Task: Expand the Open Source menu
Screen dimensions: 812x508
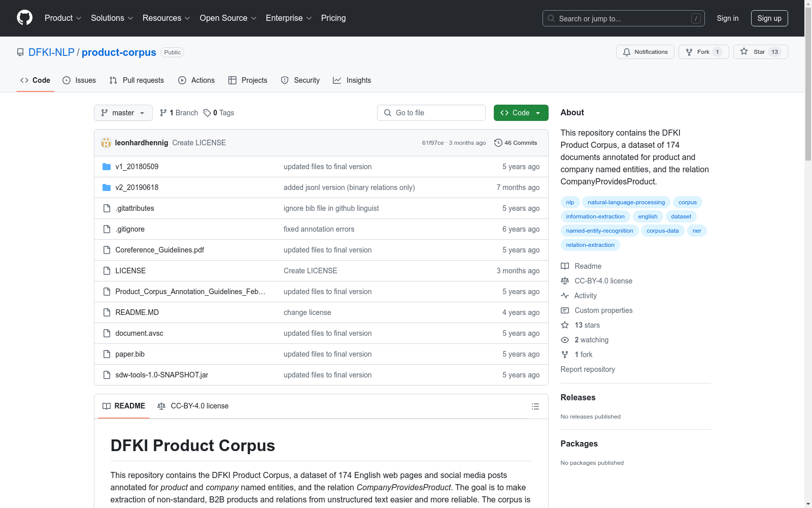Action: pos(228,18)
